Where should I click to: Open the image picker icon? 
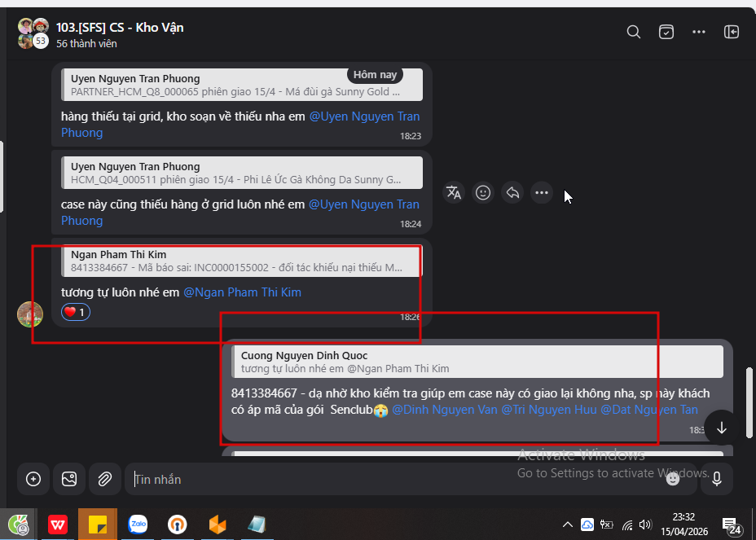(69, 479)
